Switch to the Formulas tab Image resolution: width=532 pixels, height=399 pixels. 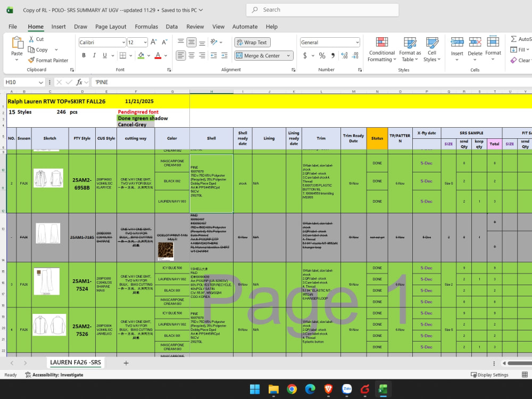point(146,27)
